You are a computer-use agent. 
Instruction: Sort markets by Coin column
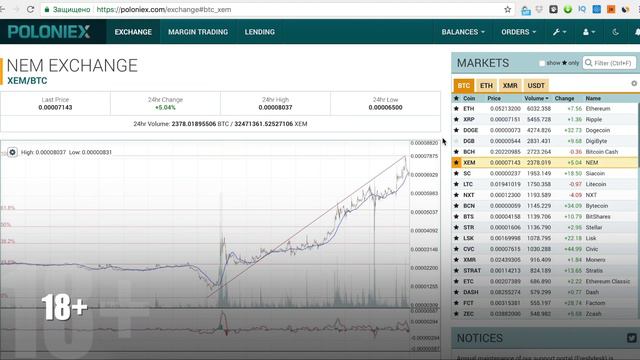click(x=469, y=98)
